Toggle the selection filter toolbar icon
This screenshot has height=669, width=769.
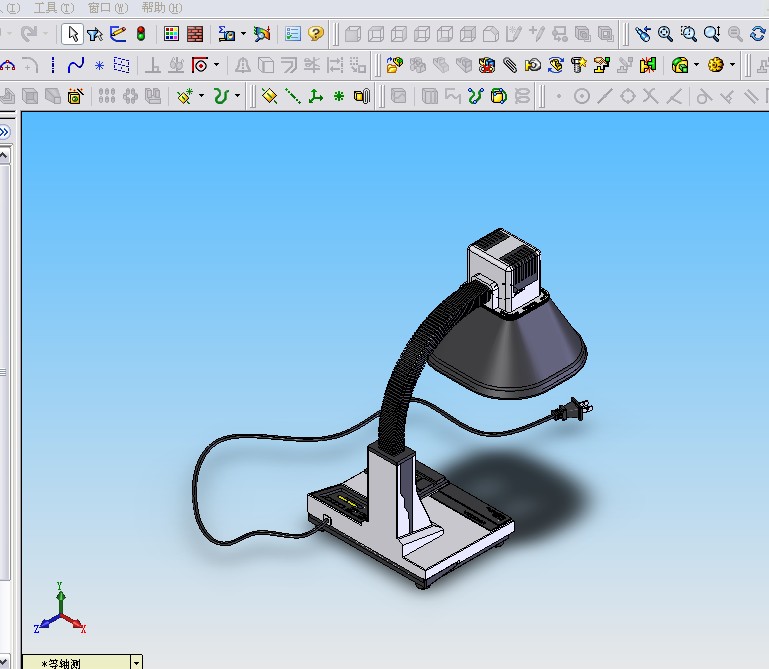[95, 34]
